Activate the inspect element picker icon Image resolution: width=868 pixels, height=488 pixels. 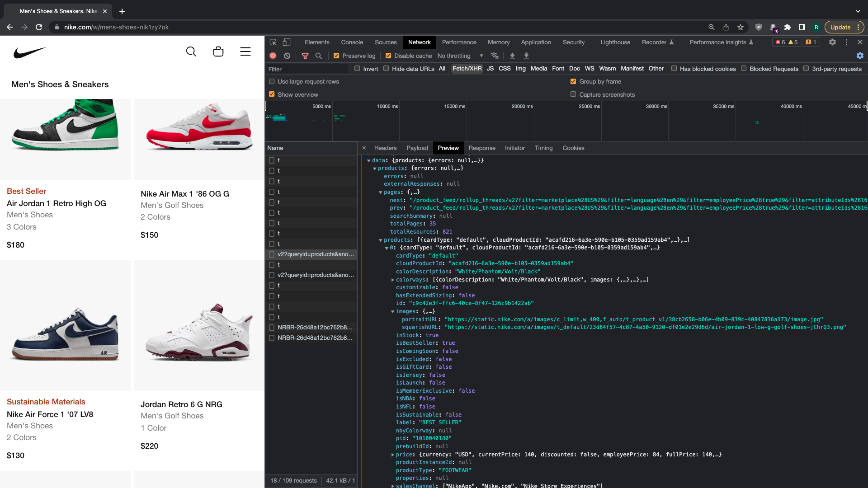tap(273, 42)
